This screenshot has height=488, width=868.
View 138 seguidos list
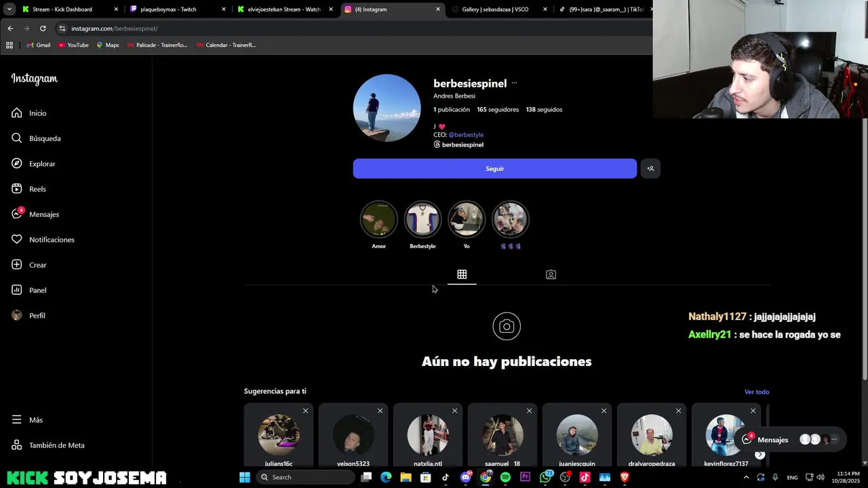544,110
